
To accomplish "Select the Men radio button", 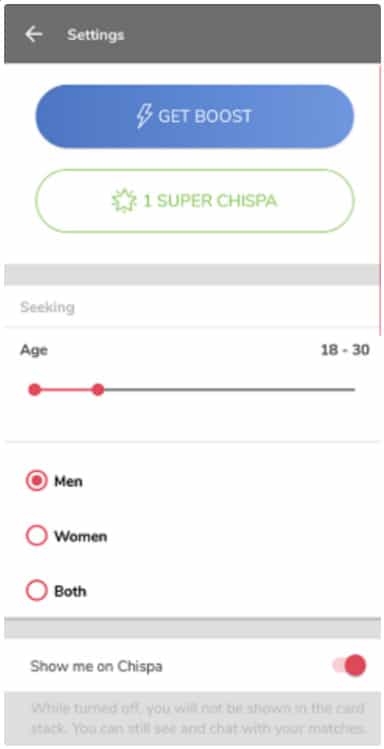I will pos(37,481).
